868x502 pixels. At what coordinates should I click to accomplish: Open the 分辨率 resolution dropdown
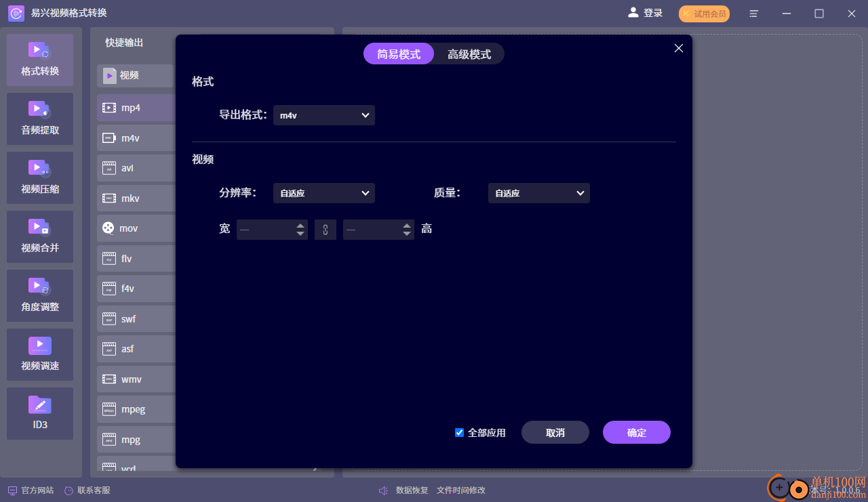324,193
